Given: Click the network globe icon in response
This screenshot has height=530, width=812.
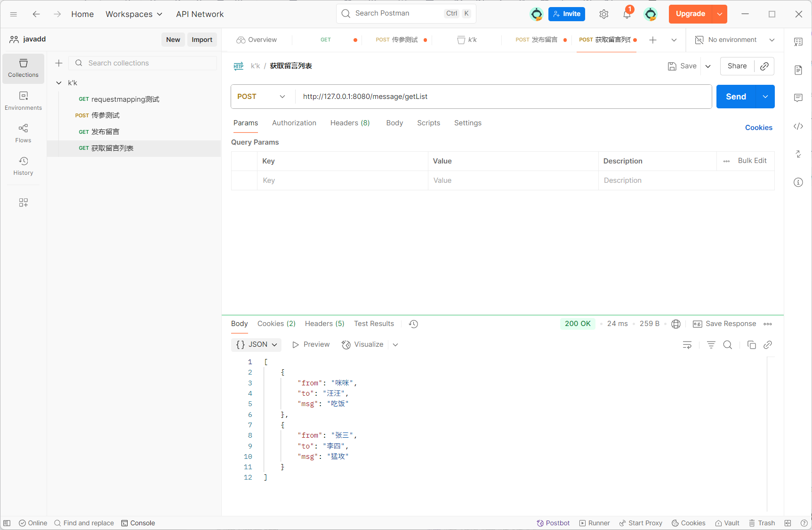Looking at the screenshot, I should click(676, 324).
